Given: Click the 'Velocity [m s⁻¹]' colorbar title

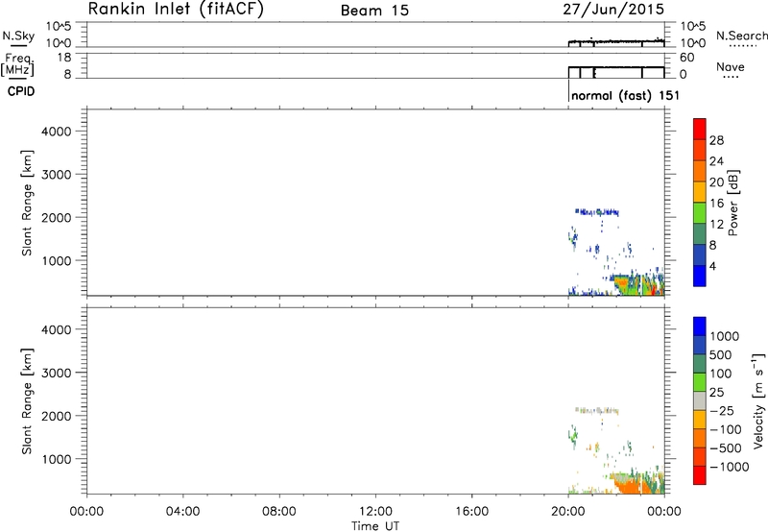Looking at the screenshot, I should tap(758, 400).
